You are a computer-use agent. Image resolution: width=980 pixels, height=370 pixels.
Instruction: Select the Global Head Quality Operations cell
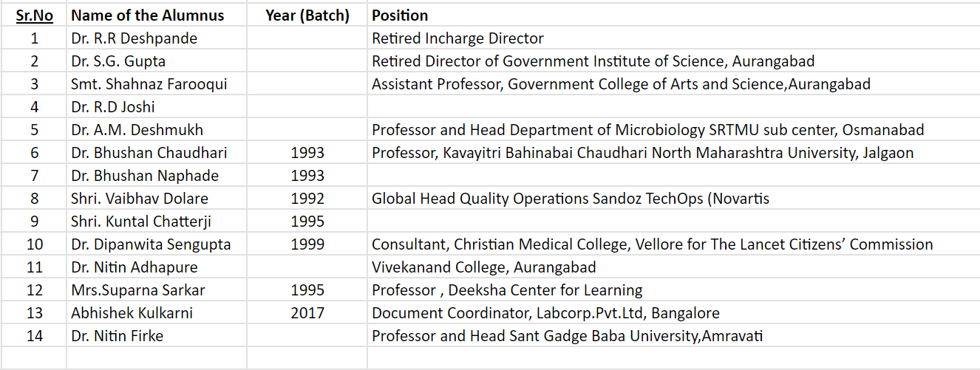pyautogui.click(x=673, y=199)
